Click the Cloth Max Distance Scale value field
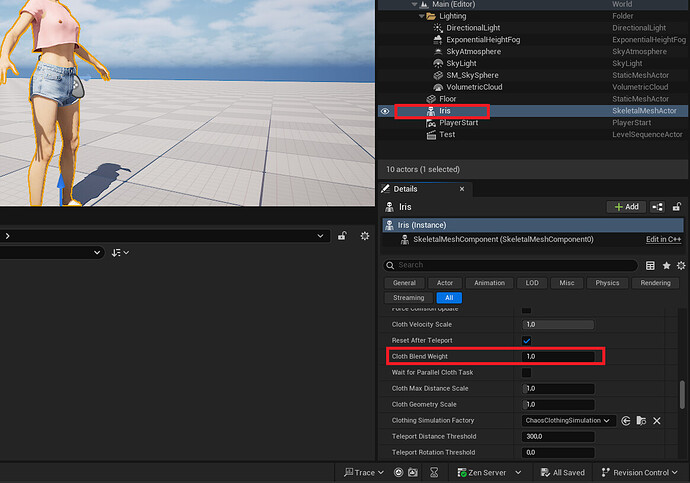 [x=558, y=389]
